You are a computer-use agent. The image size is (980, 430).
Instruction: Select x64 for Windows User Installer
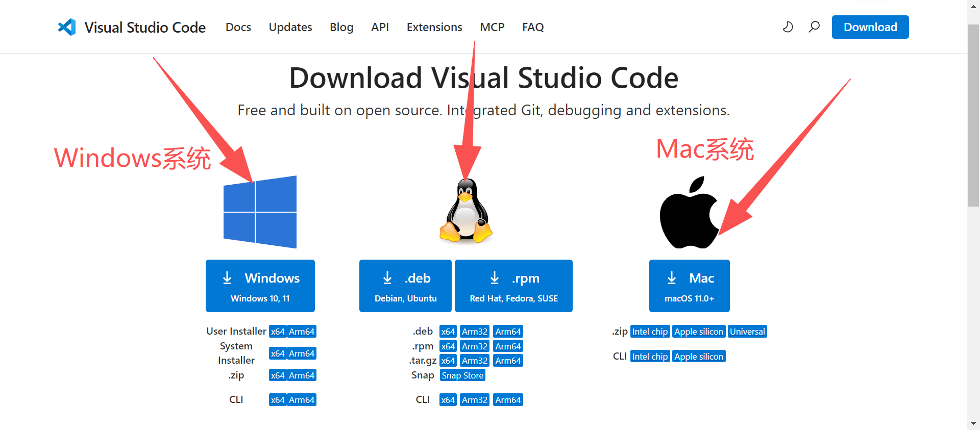278,332
